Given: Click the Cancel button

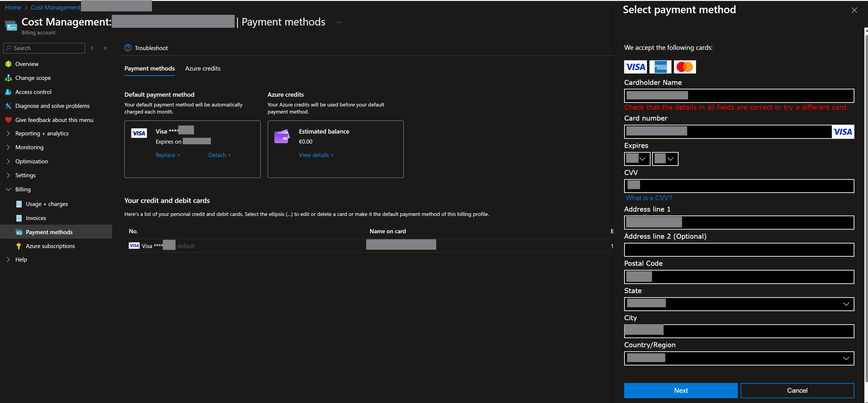Looking at the screenshot, I should pyautogui.click(x=797, y=390).
